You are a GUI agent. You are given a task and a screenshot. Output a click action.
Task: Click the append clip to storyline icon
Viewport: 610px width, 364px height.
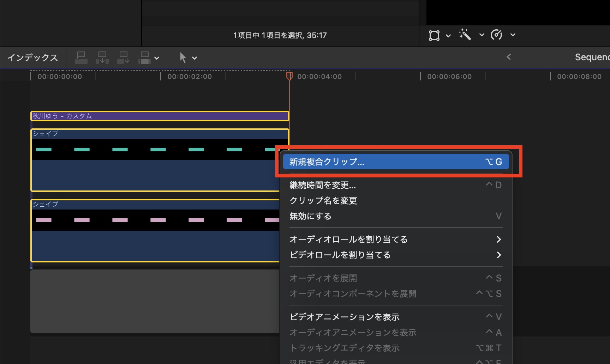tap(124, 57)
